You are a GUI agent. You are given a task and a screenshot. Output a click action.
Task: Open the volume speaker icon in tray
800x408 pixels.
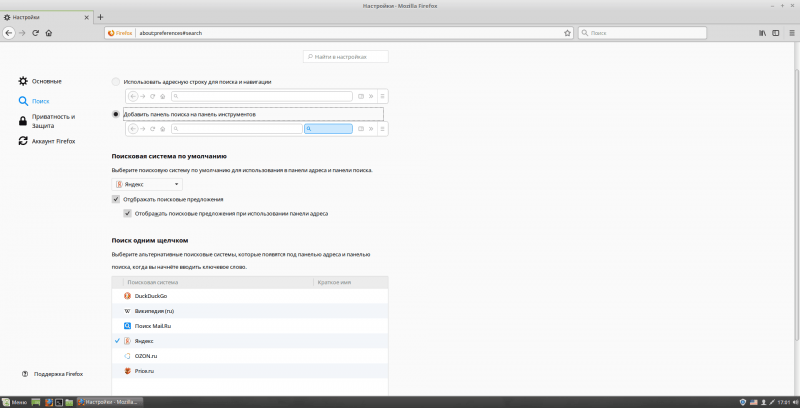coord(795,402)
